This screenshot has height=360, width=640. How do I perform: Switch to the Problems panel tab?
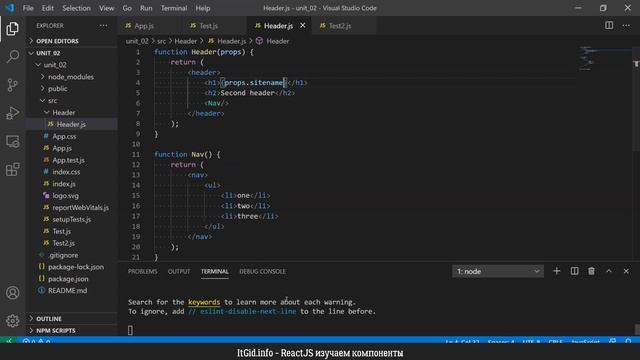point(142,271)
